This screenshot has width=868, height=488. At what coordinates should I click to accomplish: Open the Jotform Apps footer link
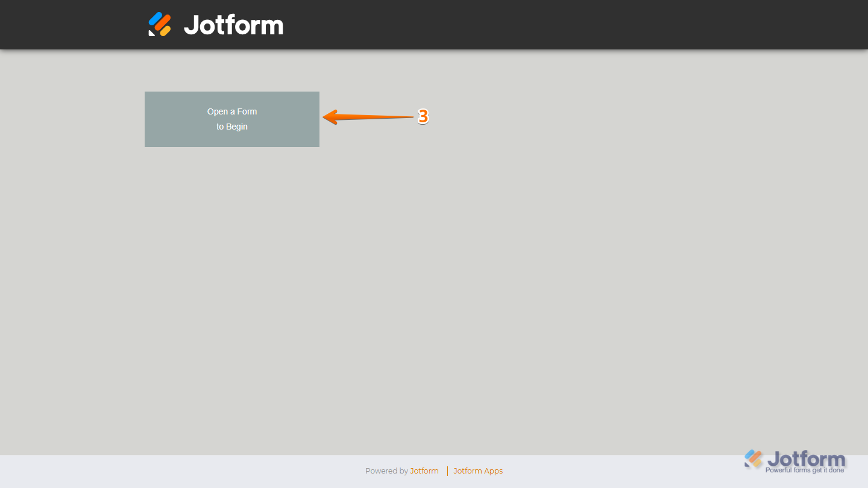point(478,471)
